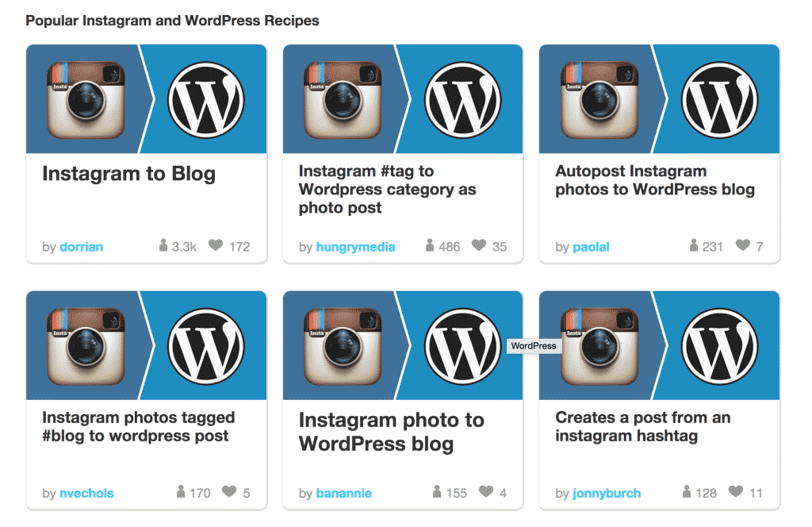Open the "Instagram to Blog" recipe title
The width and height of the screenshot is (812, 527).
click(128, 174)
